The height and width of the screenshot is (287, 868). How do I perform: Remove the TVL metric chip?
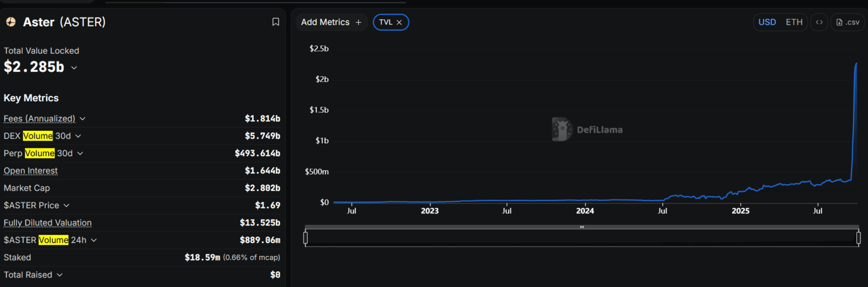[399, 22]
